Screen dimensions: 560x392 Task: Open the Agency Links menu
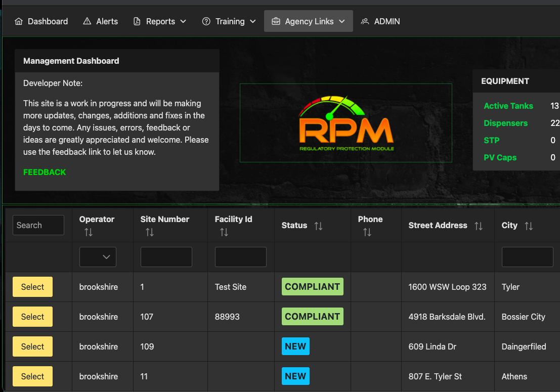309,21
